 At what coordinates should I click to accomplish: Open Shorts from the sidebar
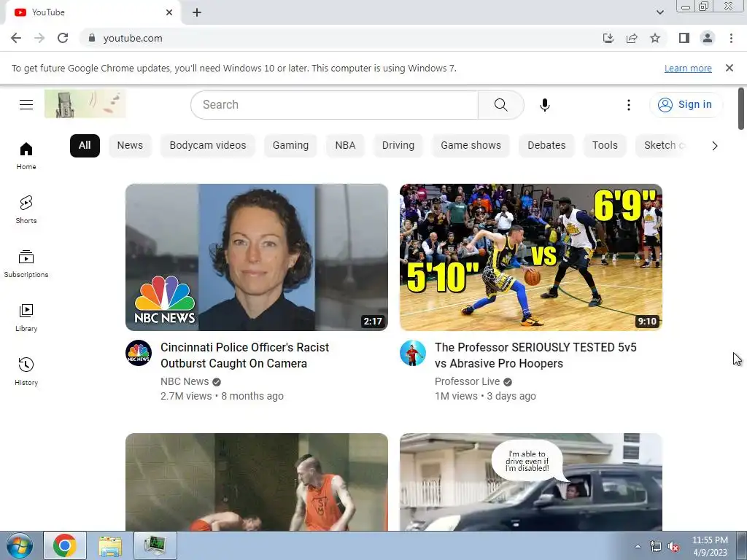point(26,209)
